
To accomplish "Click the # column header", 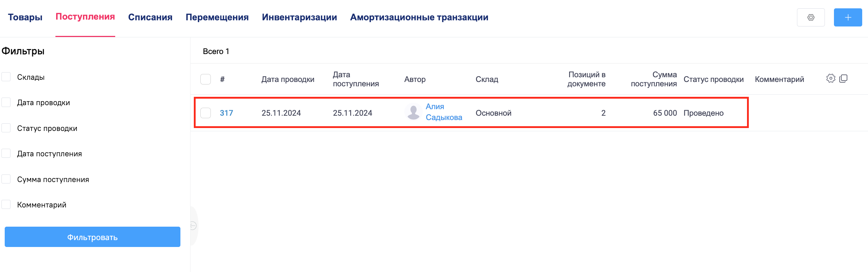I will (222, 79).
